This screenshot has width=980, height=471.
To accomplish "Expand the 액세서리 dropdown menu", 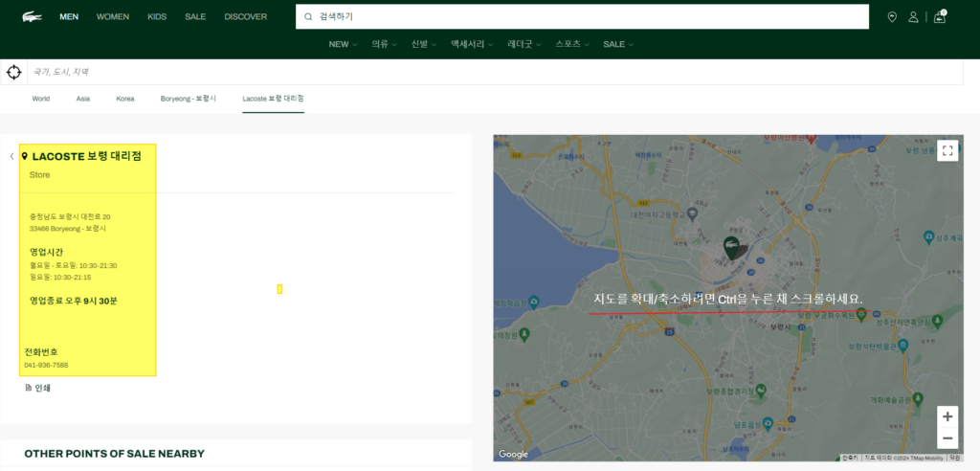I will click(x=472, y=44).
